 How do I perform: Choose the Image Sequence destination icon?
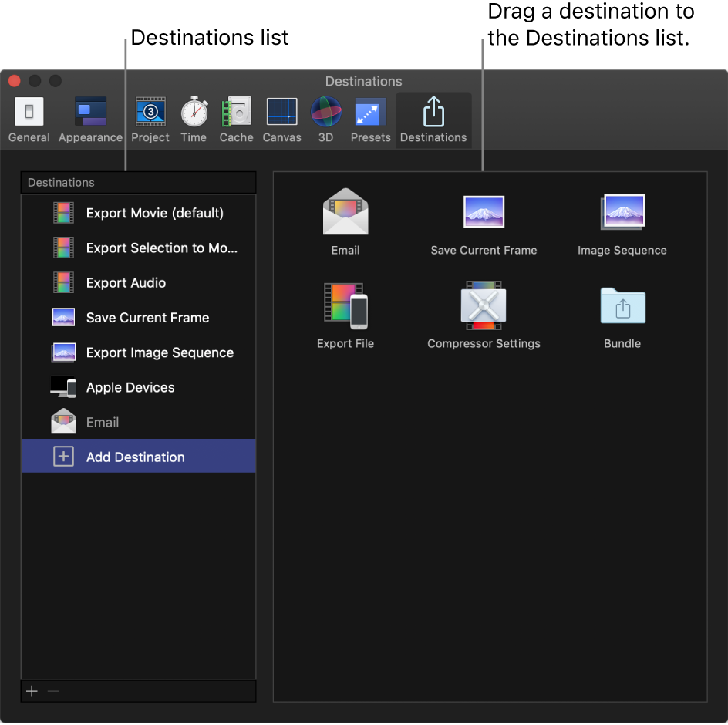pyautogui.click(x=622, y=212)
